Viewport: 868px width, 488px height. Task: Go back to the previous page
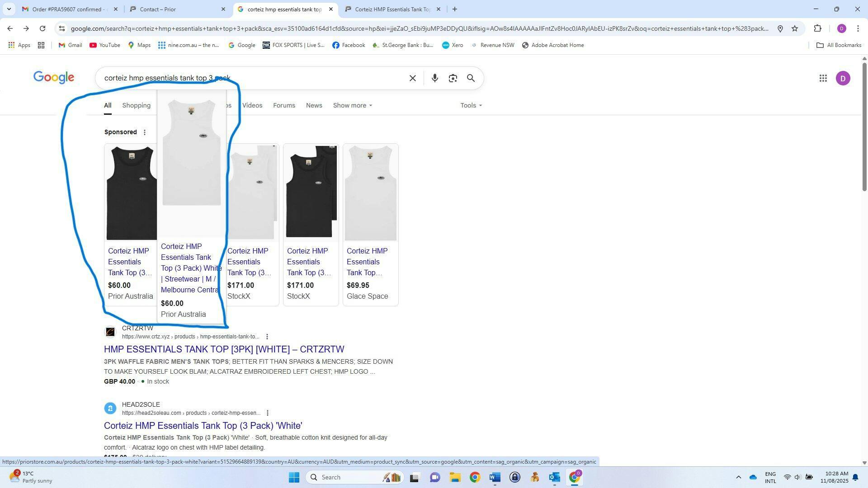pyautogui.click(x=10, y=28)
